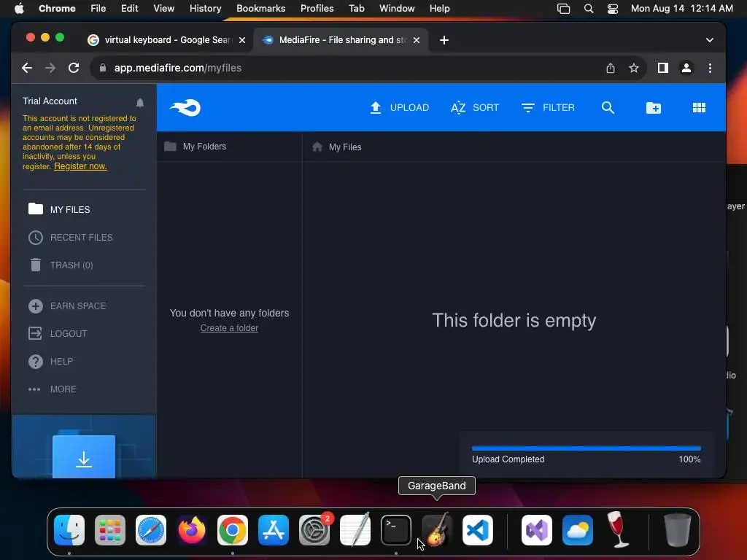Open Finder from the Dock
Viewport: 747px width, 560px height.
point(69,529)
